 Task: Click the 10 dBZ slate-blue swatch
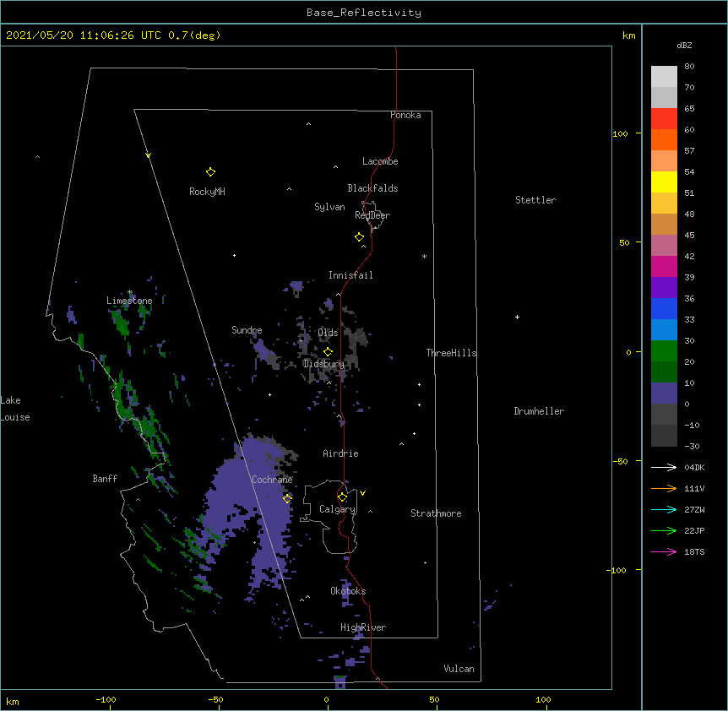coord(664,393)
